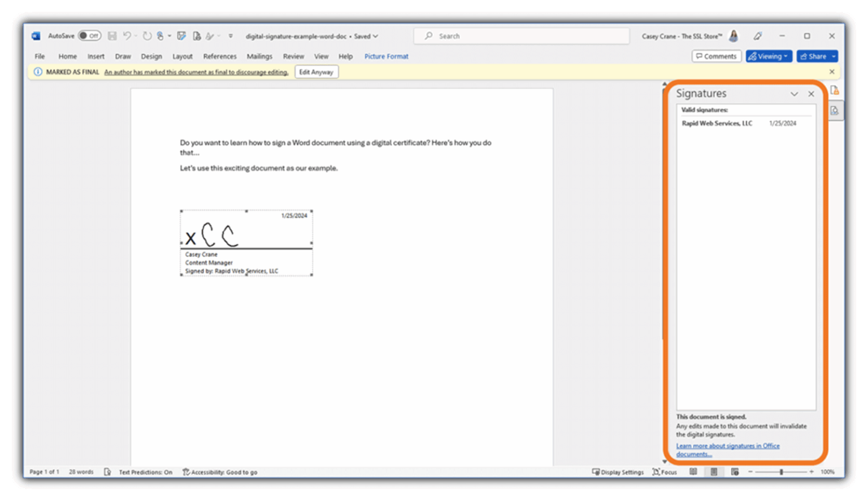868x501 pixels.
Task: Toggle Print Layout view in status bar
Action: coord(714,472)
